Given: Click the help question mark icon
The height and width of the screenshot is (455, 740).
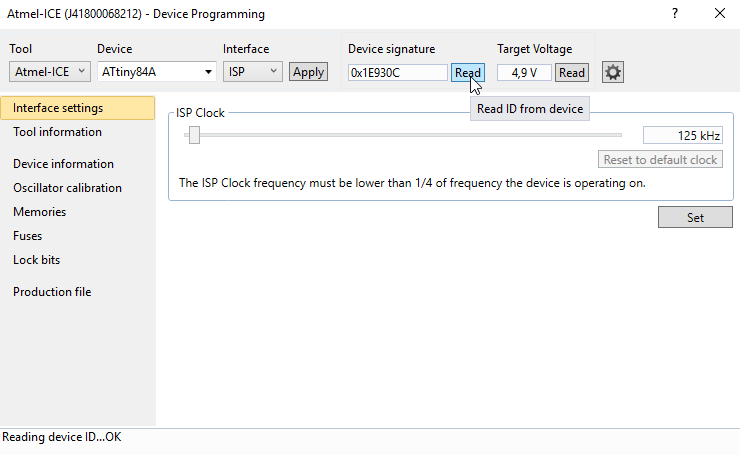Looking at the screenshot, I should [675, 13].
